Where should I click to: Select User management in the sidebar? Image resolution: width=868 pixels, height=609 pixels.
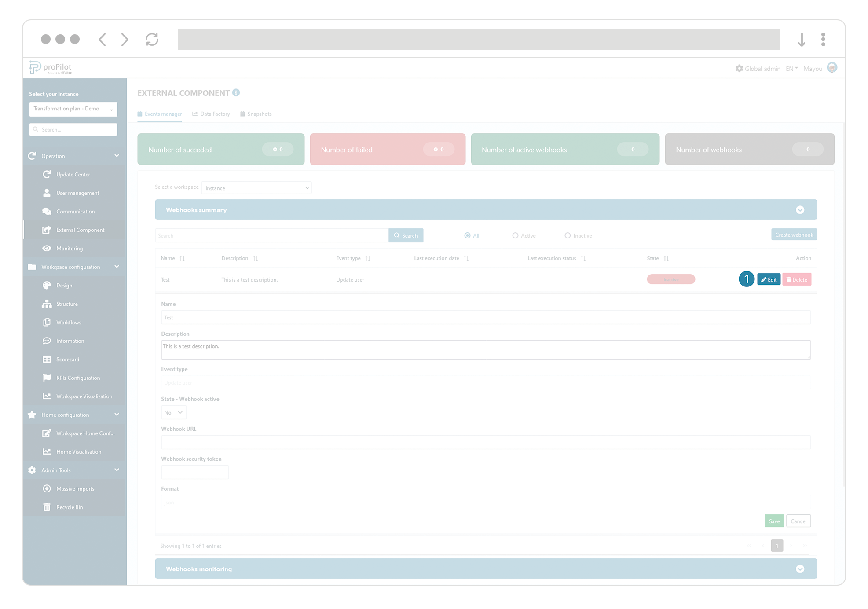point(77,193)
